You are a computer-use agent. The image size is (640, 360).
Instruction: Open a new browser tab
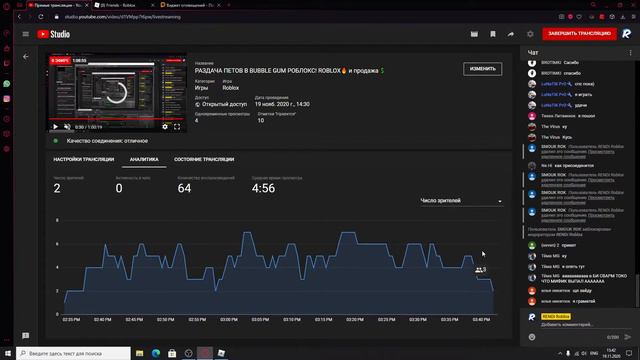click(229, 5)
